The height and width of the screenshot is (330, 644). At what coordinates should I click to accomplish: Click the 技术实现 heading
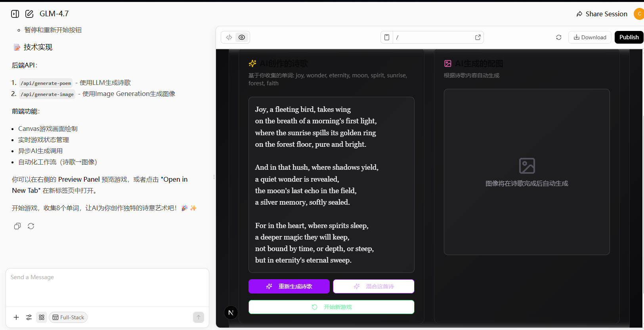click(x=38, y=47)
